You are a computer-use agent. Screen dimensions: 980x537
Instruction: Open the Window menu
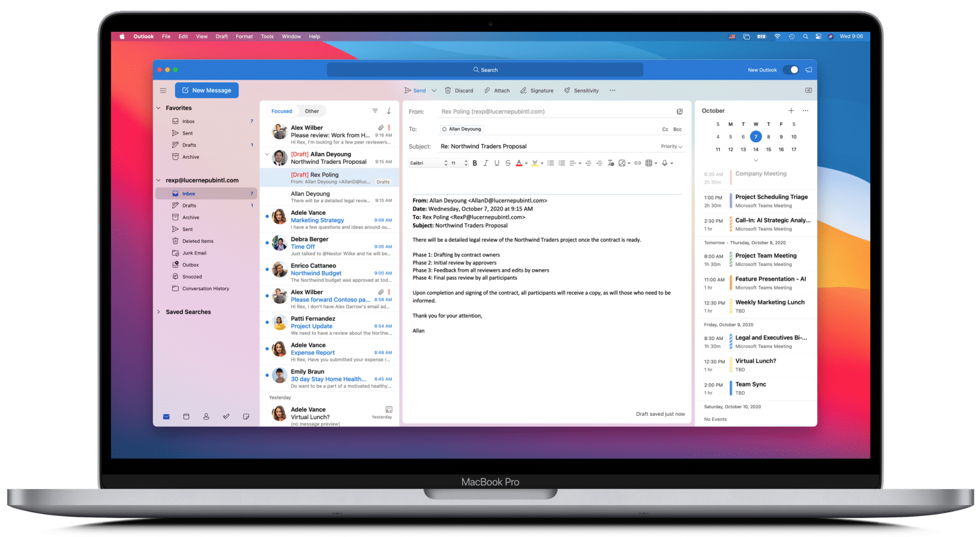click(x=292, y=36)
